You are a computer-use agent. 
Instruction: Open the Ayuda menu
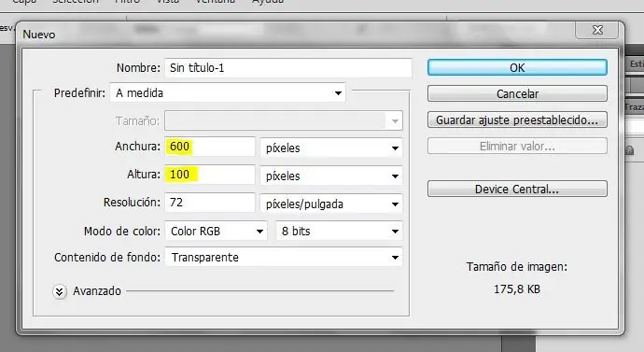(267, 2)
